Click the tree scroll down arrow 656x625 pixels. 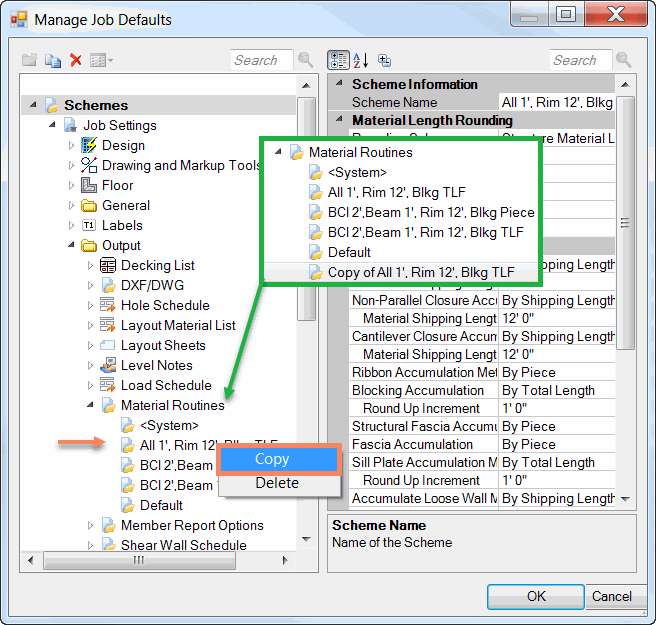pos(306,539)
